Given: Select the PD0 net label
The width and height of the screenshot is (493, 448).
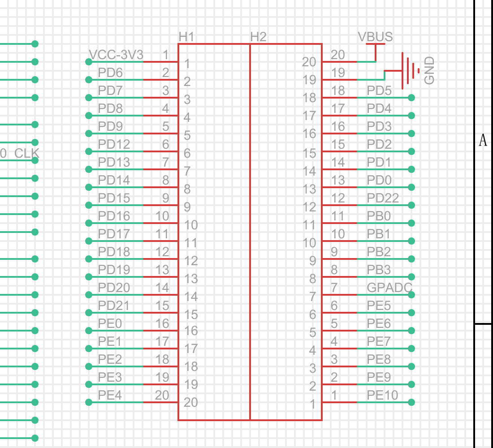Looking at the screenshot, I should click(x=379, y=180).
